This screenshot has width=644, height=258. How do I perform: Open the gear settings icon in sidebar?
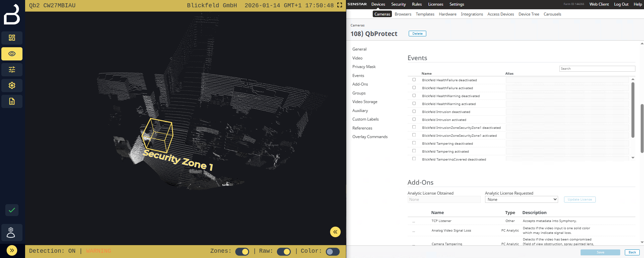(12, 86)
